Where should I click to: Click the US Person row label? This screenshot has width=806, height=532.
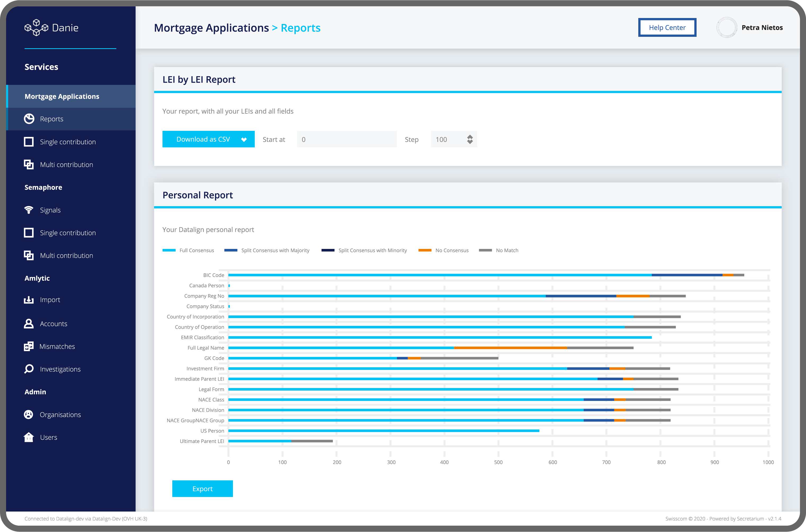pyautogui.click(x=212, y=431)
